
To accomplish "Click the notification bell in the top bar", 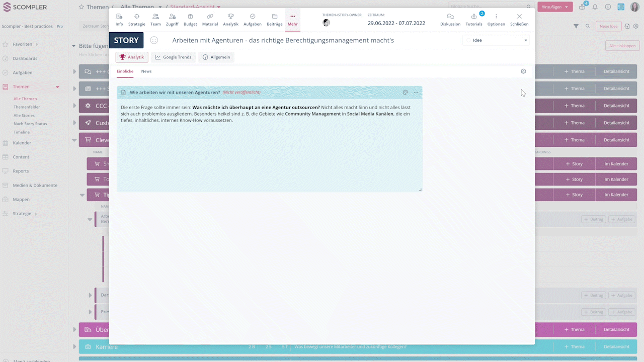I will [594, 7].
